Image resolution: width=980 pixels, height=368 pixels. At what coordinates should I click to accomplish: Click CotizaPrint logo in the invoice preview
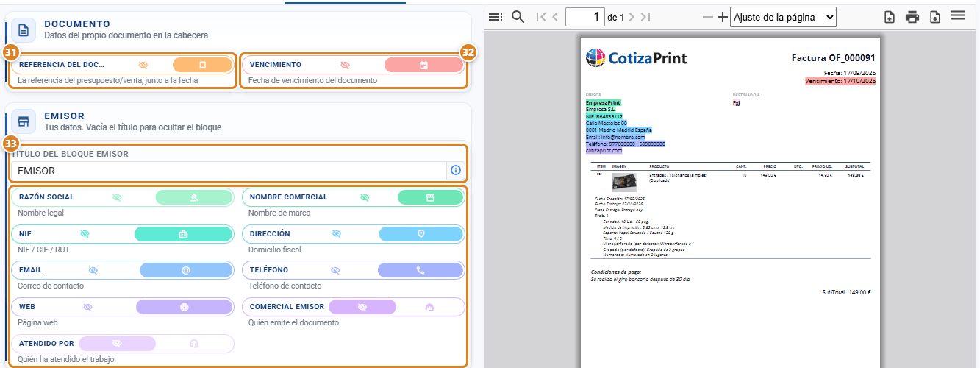637,57
